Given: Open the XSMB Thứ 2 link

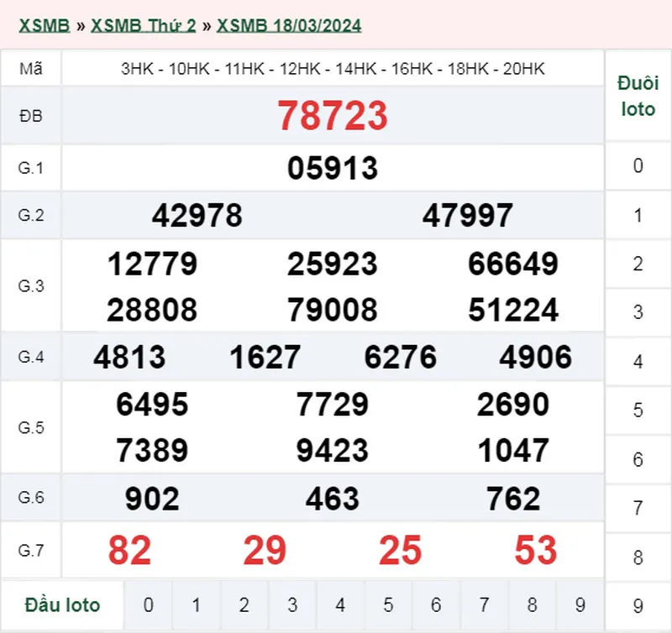Looking at the screenshot, I should (x=143, y=25).
